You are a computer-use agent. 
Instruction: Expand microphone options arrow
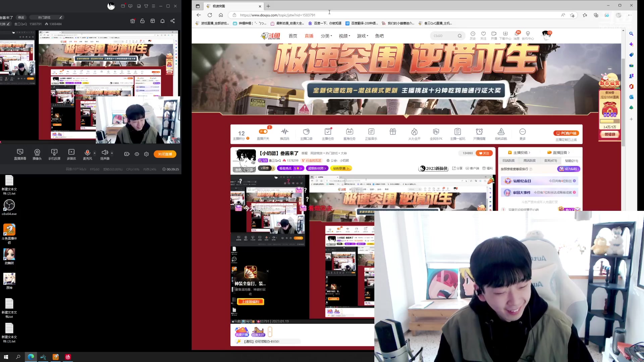tap(95, 153)
